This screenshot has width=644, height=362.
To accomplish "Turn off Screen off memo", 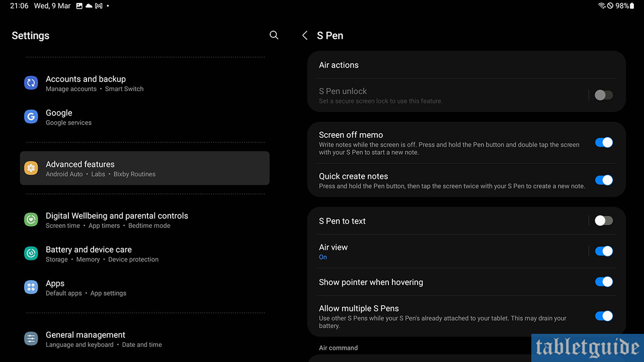I will coord(603,142).
